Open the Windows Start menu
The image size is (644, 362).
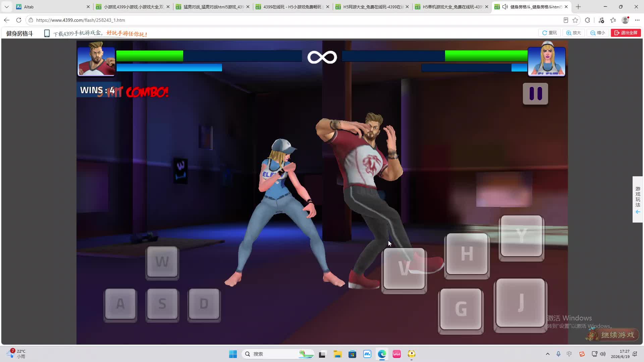pos(233,354)
